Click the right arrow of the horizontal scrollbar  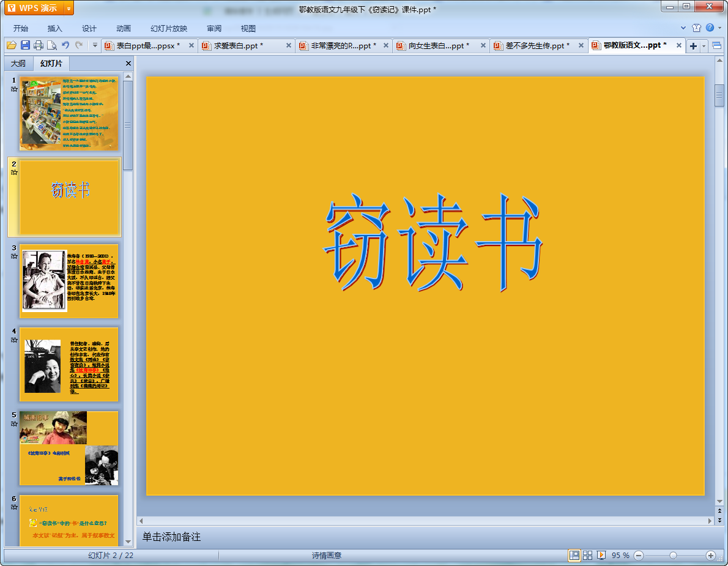710,521
